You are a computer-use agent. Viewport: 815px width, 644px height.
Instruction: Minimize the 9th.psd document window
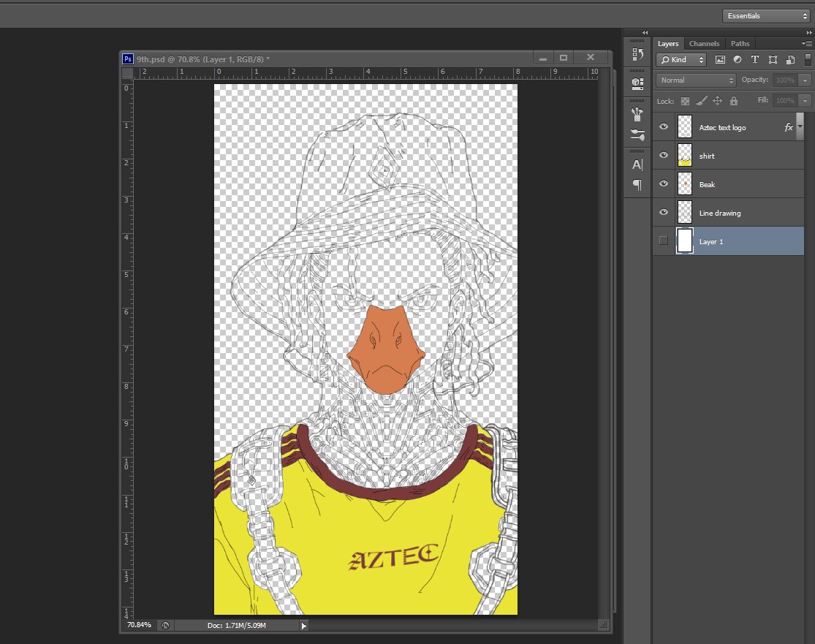(x=542, y=58)
